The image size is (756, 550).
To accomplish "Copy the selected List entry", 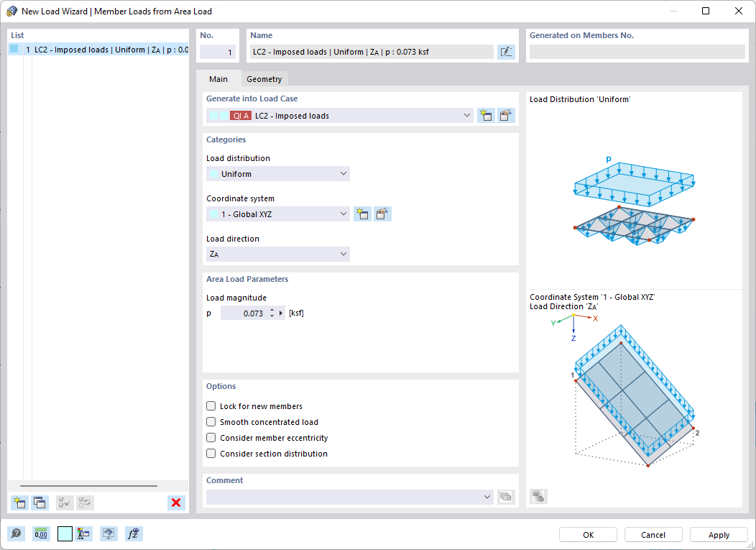I will [x=40, y=503].
